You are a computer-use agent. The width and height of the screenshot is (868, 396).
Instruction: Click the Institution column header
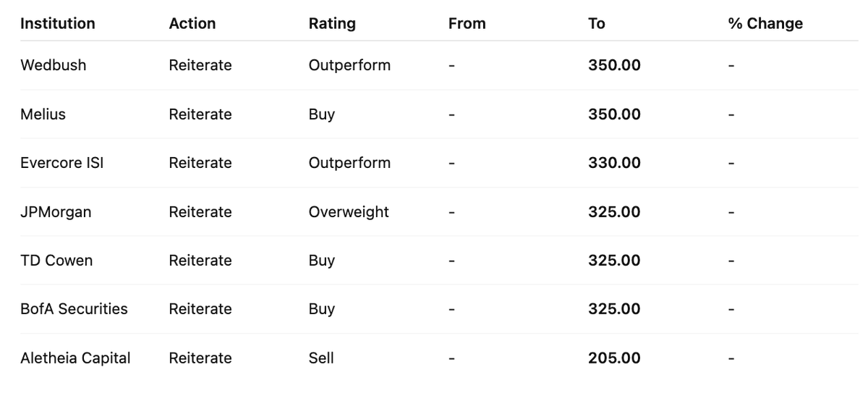tap(57, 23)
